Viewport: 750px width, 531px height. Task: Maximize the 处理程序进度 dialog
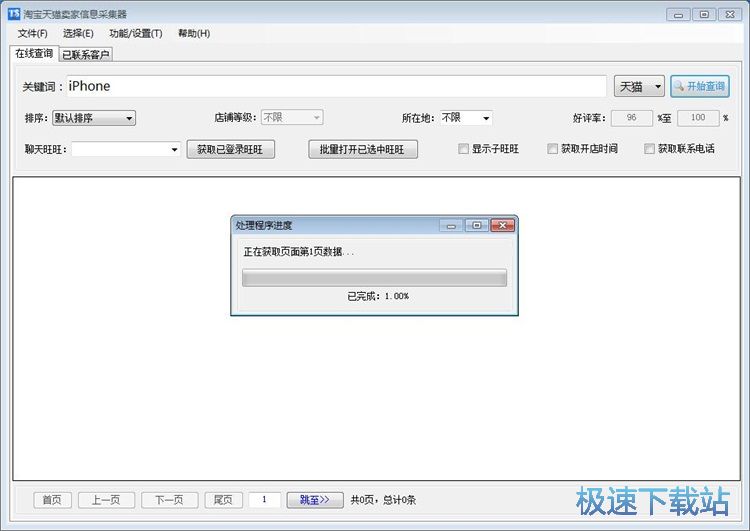[x=477, y=225]
